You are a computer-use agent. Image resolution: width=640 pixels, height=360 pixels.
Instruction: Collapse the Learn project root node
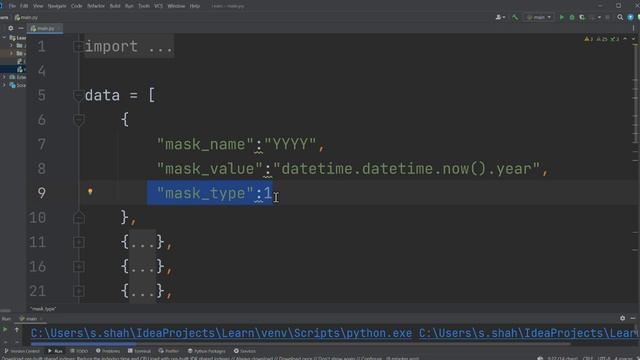click(x=4, y=38)
